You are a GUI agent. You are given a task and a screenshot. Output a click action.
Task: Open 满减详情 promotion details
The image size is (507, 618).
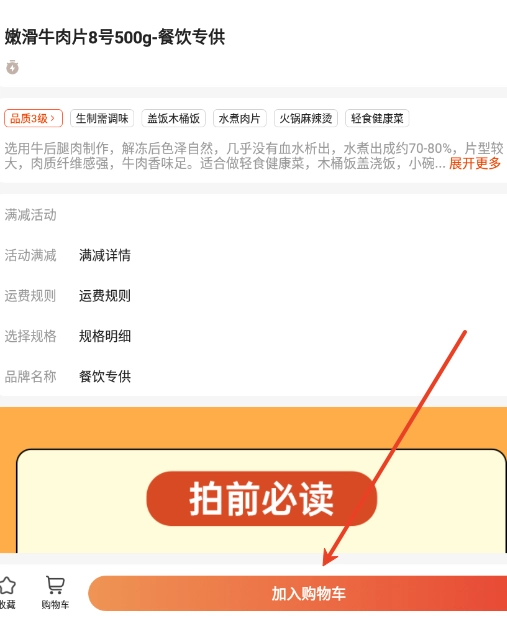coord(105,255)
